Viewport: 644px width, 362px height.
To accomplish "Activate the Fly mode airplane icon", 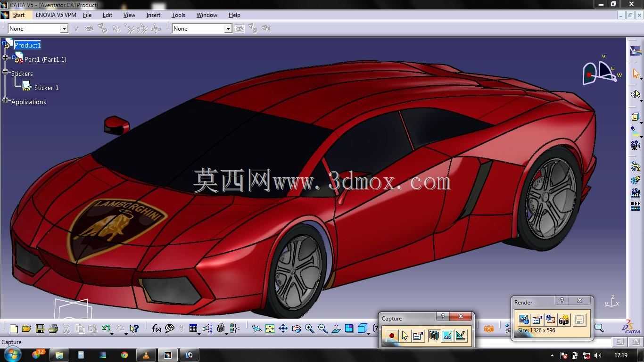I will 256,329.
